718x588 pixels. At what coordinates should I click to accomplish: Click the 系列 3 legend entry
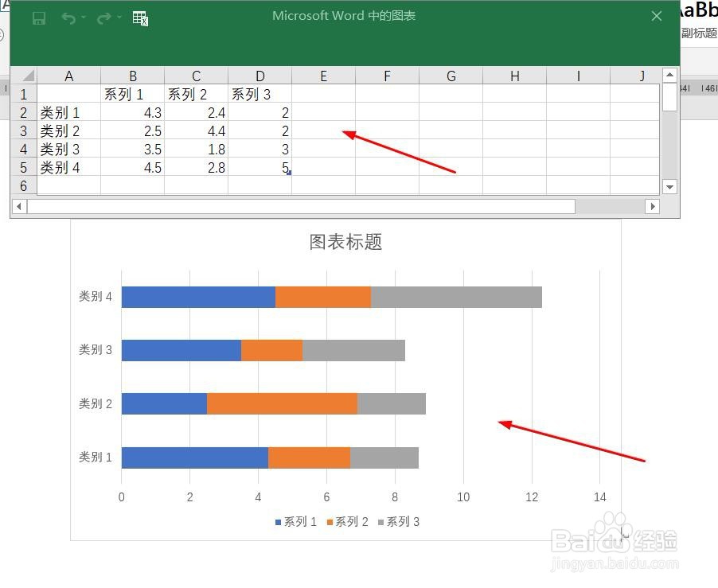[398, 522]
